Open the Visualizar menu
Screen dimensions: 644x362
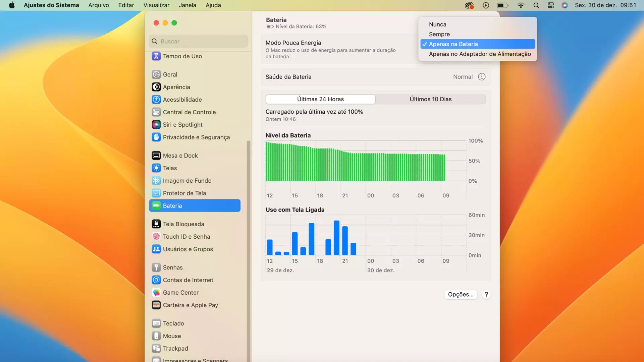pos(156,5)
